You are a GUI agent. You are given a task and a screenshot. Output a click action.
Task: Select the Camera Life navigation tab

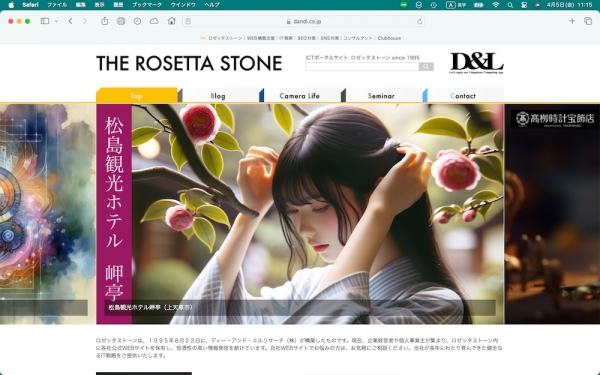click(300, 96)
